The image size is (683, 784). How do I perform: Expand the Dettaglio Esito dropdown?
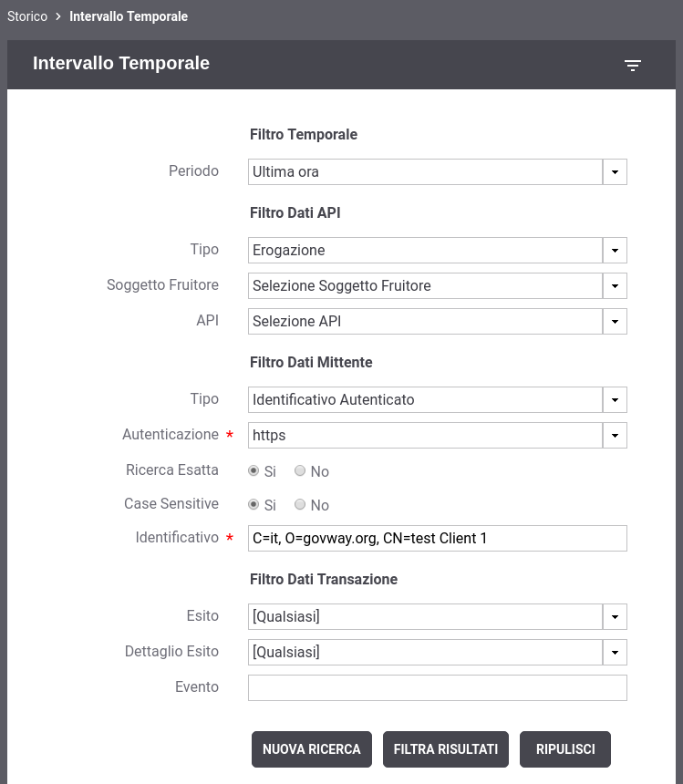[437, 652]
